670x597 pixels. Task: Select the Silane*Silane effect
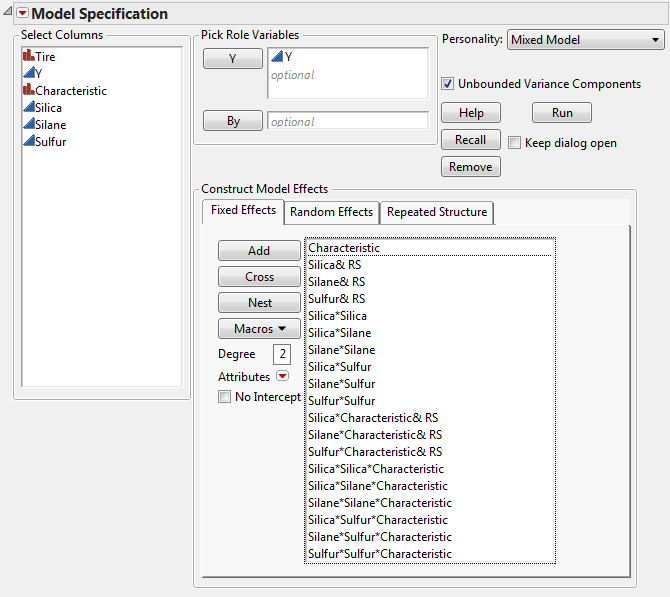(x=430, y=350)
